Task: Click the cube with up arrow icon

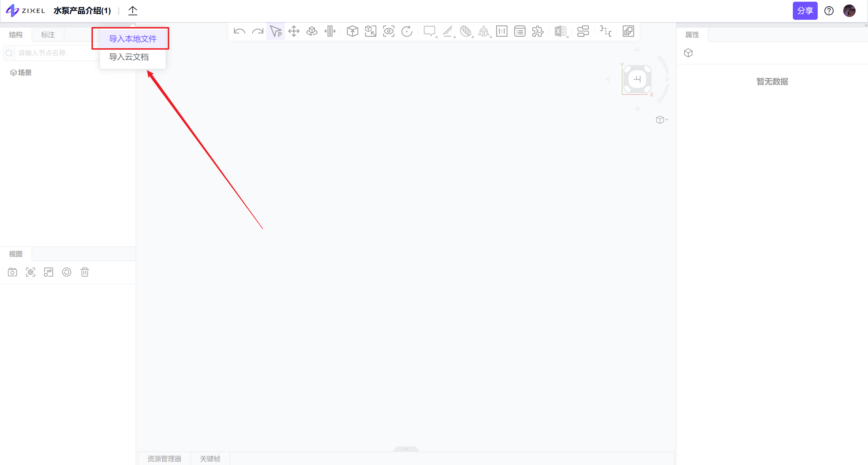Action: 352,31
